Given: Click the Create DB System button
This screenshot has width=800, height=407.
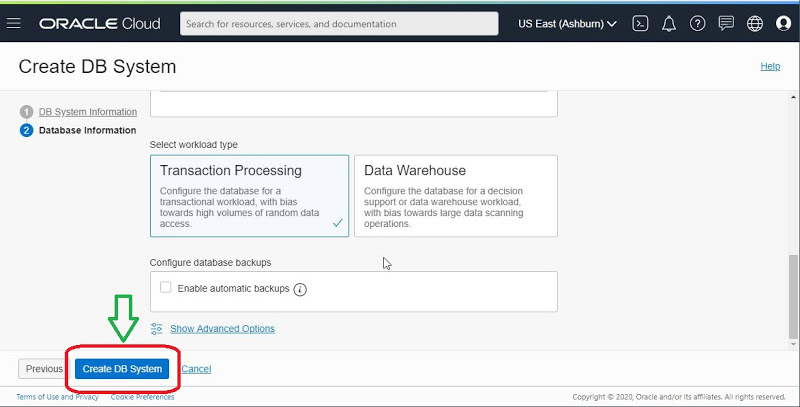Looking at the screenshot, I should [x=122, y=369].
